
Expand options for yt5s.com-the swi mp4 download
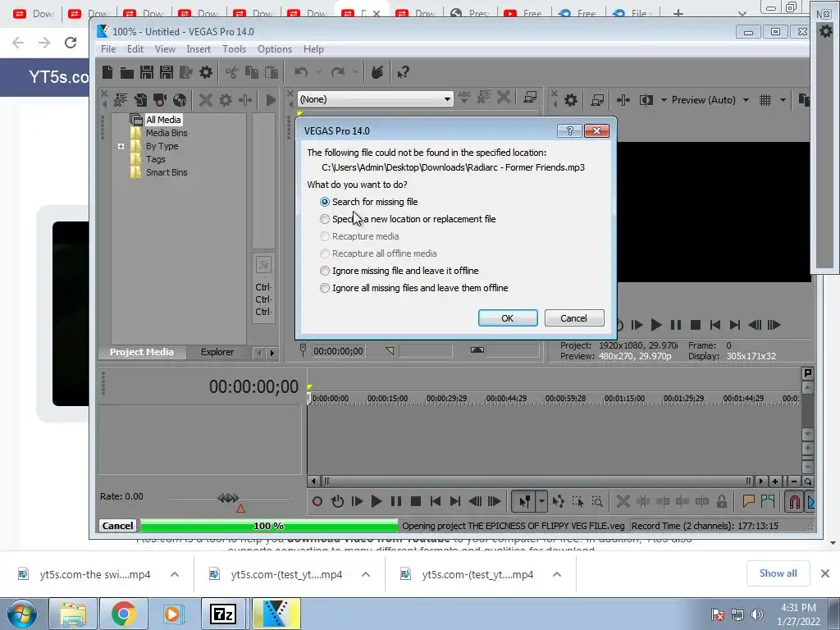[175, 574]
